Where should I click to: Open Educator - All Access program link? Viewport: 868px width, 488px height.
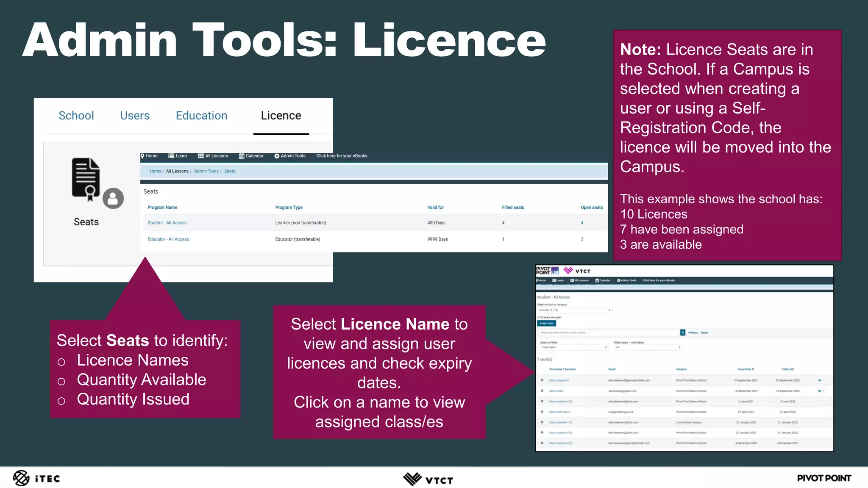click(168, 239)
